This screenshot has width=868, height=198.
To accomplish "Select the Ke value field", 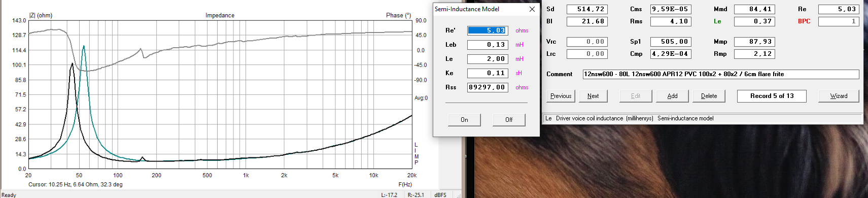I will 488,73.
